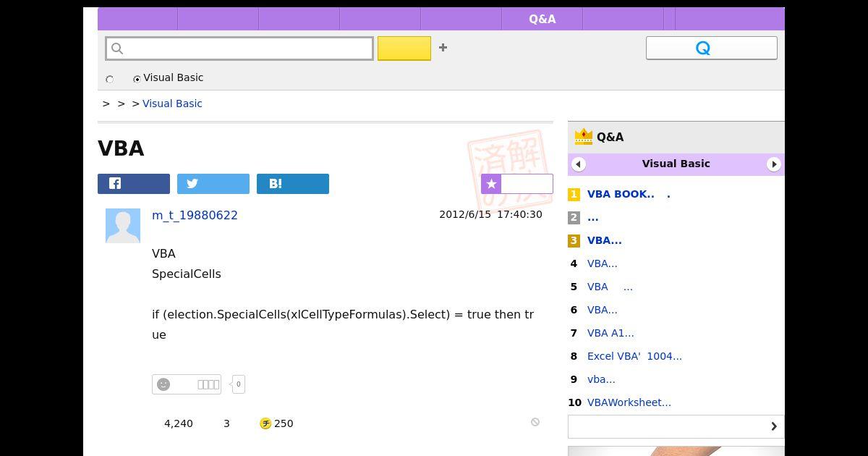
Task: Click the timestamp 2012/6/15 17:40:30
Action: (490, 214)
